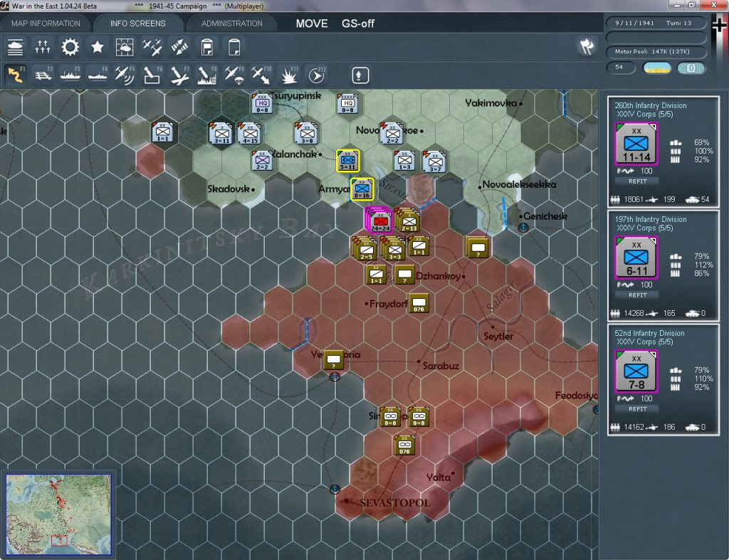
Task: Click the 52nd Infantry Division 7-8 counter
Action: (x=636, y=371)
